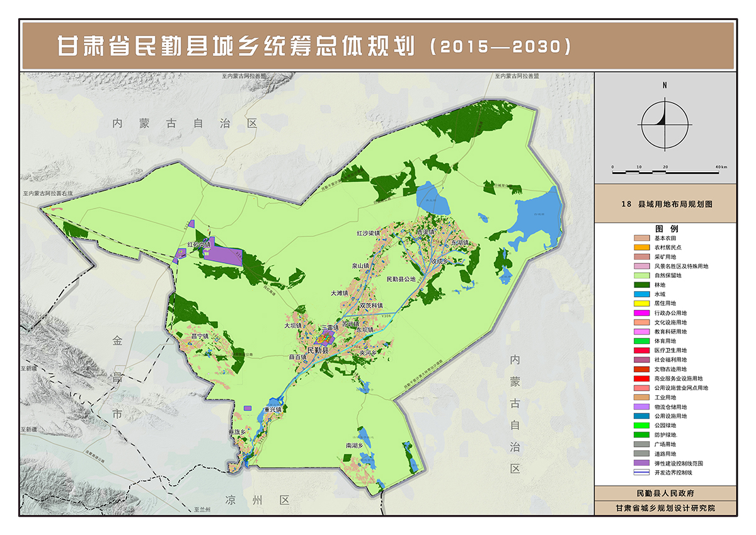Select the 水域 blue legend swatch

[x=642, y=294]
